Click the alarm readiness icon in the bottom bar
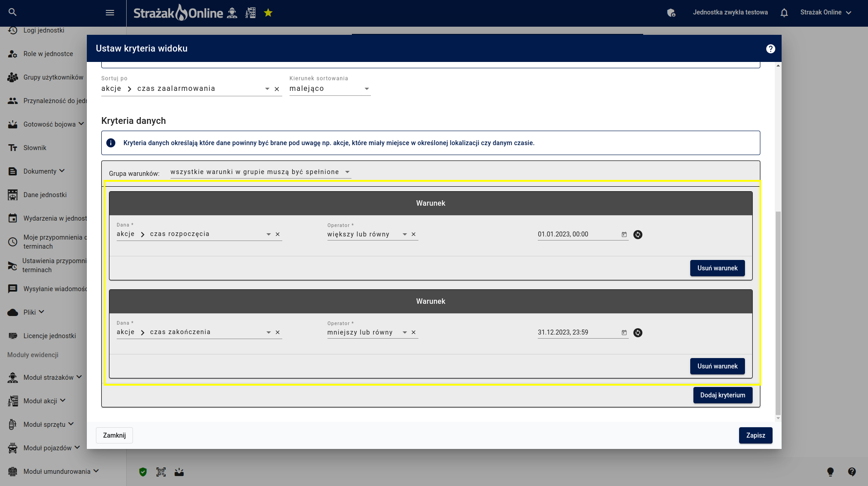This screenshot has height=486, width=868. pos(179,472)
